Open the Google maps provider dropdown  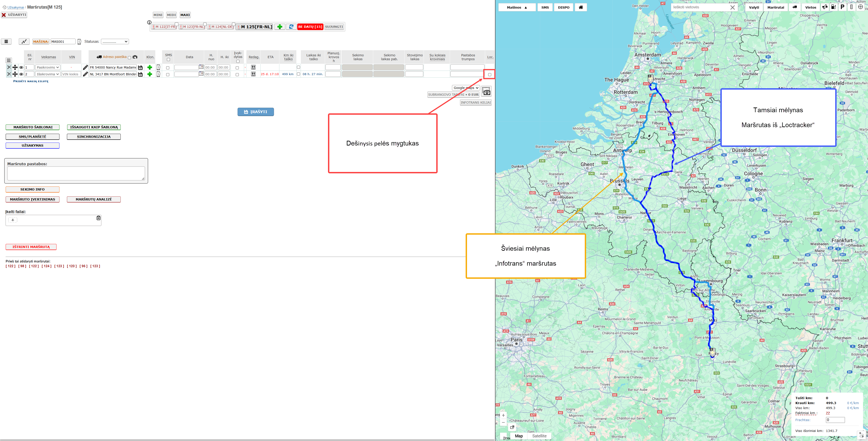[466, 88]
